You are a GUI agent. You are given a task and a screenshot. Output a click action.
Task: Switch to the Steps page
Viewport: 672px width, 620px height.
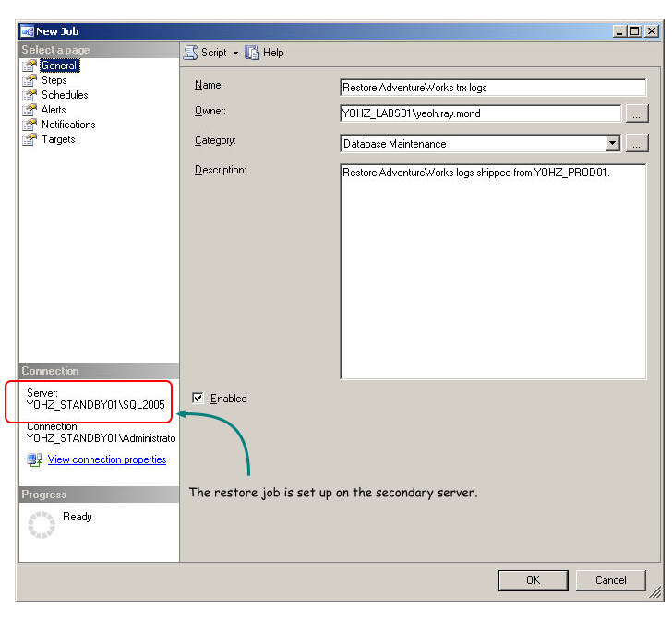coord(54,80)
